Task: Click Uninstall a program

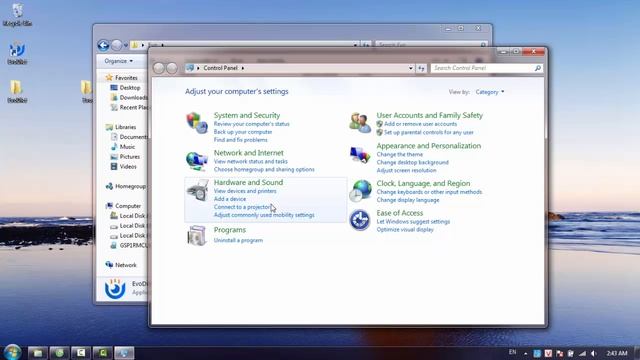Action: [x=238, y=240]
